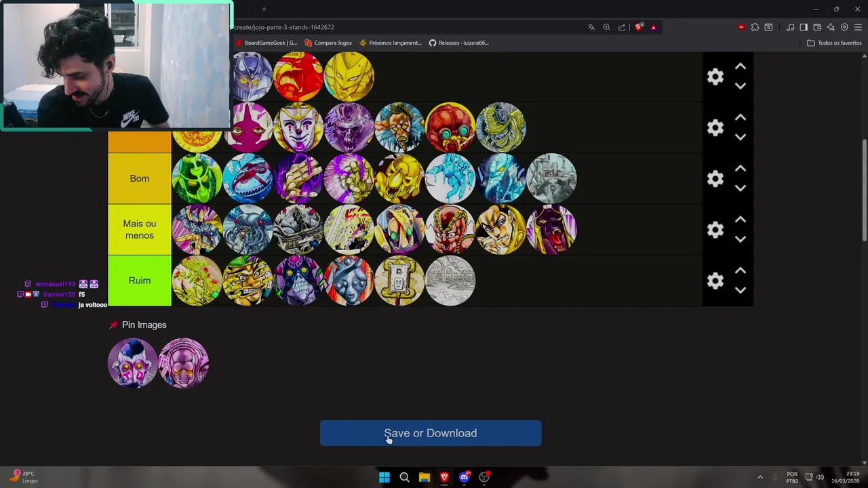Click the Bom tier label
The height and width of the screenshot is (488, 868).
coord(140,178)
